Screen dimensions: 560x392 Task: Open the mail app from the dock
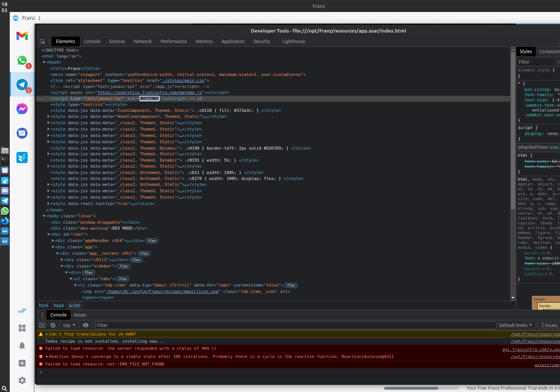coord(5,171)
